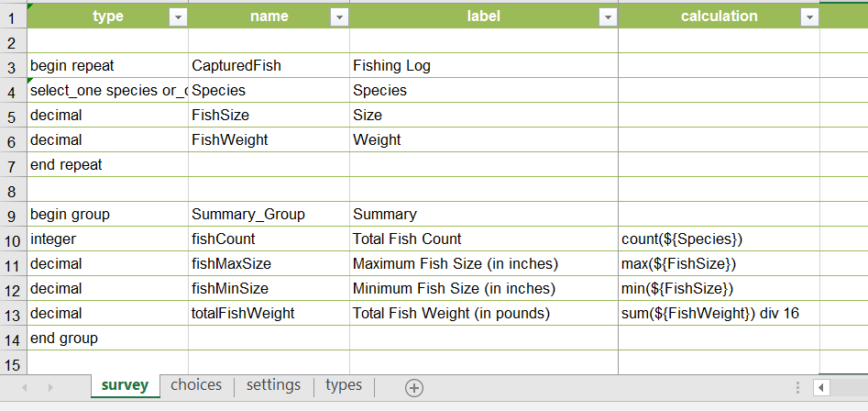
Task: Select the select_one species cell
Action: click(108, 91)
